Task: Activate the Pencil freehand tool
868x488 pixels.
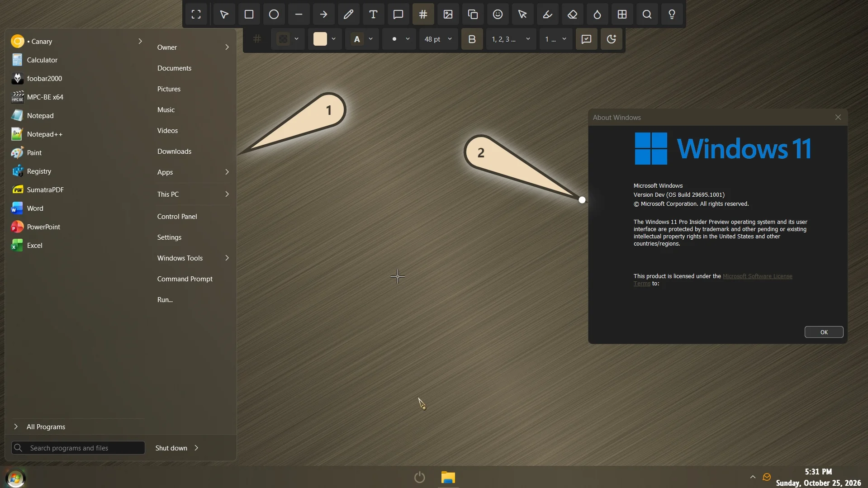Action: [348, 14]
